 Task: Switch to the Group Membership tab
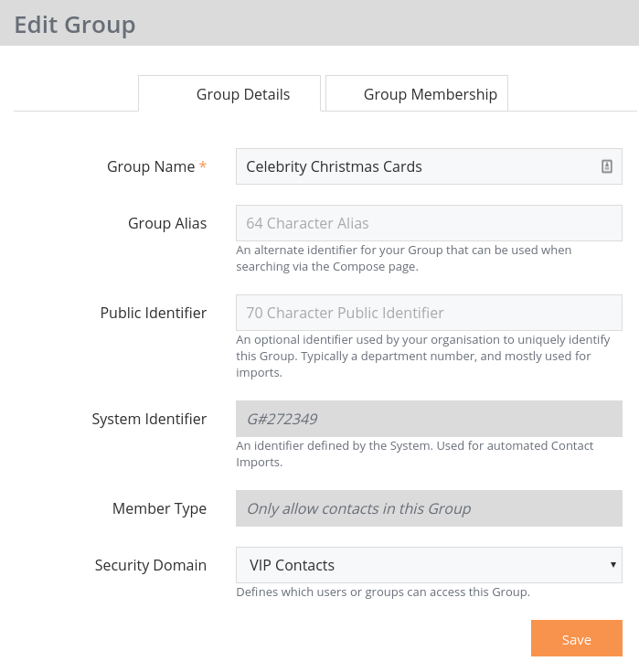(x=417, y=93)
